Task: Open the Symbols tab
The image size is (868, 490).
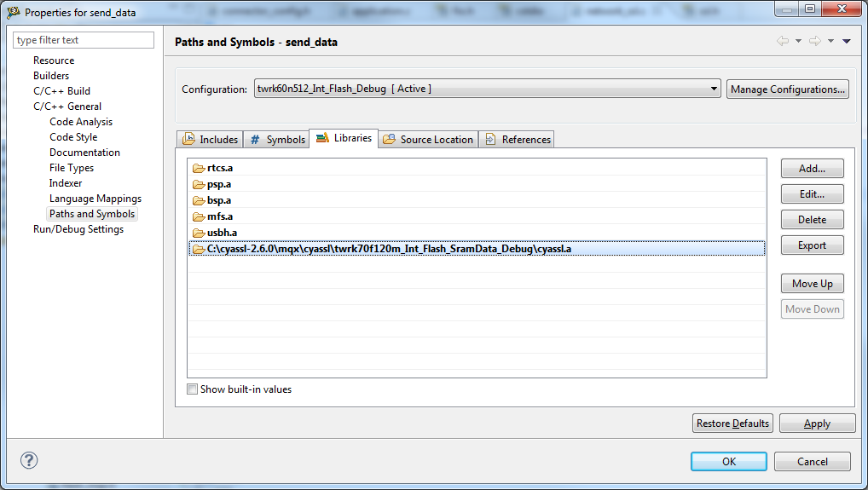Action: [x=277, y=139]
